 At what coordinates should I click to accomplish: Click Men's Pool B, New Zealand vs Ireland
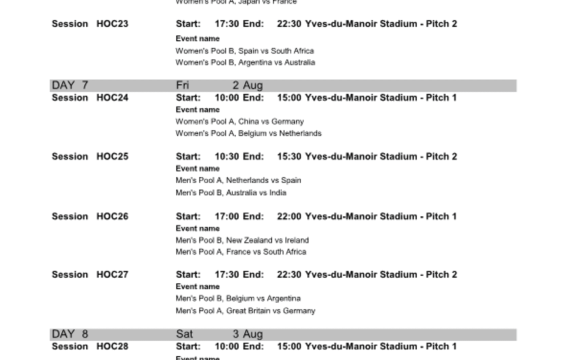(242, 240)
